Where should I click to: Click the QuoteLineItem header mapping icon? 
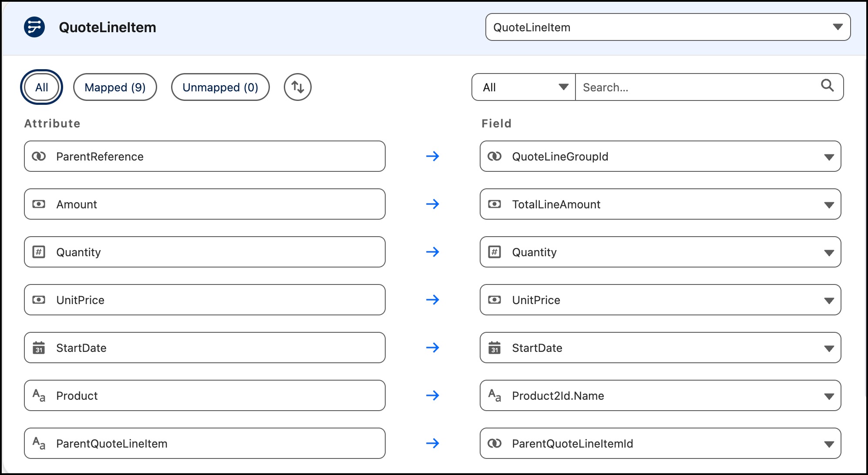[x=34, y=27]
